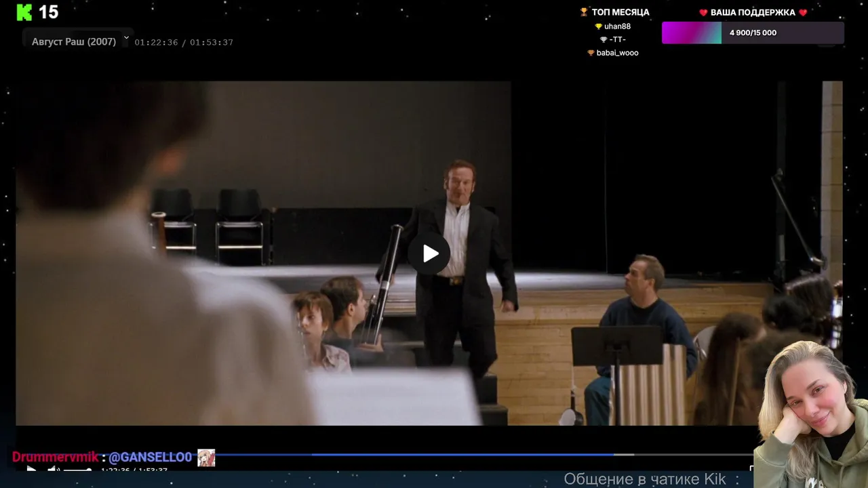Click the elapsed time in the player bar
The height and width of the screenshot is (488, 868).
coord(115,470)
